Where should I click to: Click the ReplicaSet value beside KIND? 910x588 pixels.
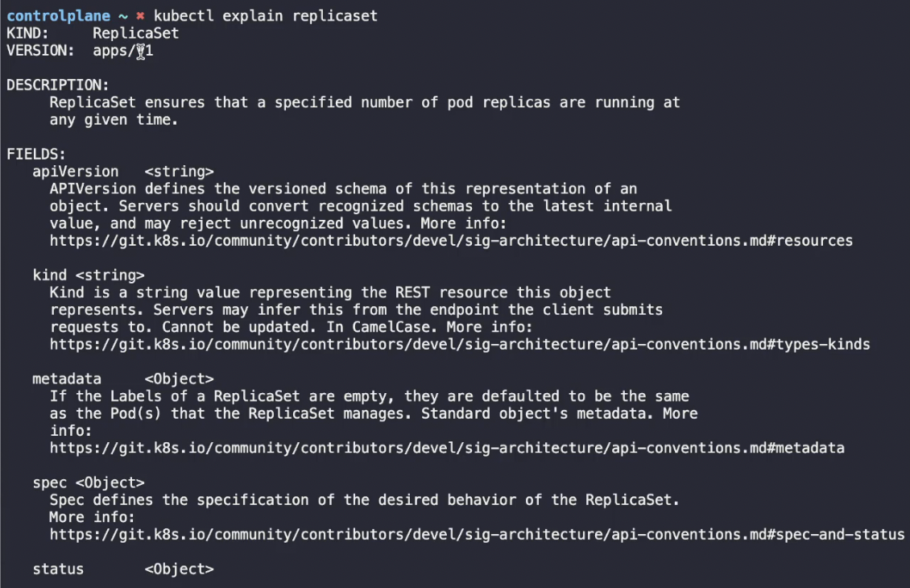coord(136,34)
